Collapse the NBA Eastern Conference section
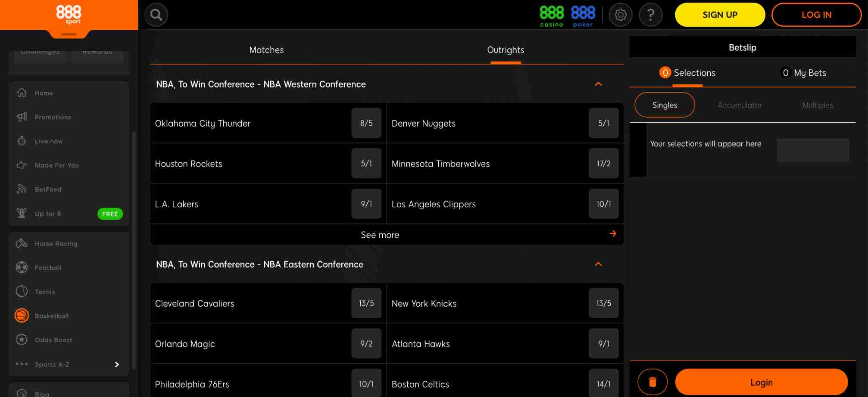The width and height of the screenshot is (868, 397). coord(598,264)
